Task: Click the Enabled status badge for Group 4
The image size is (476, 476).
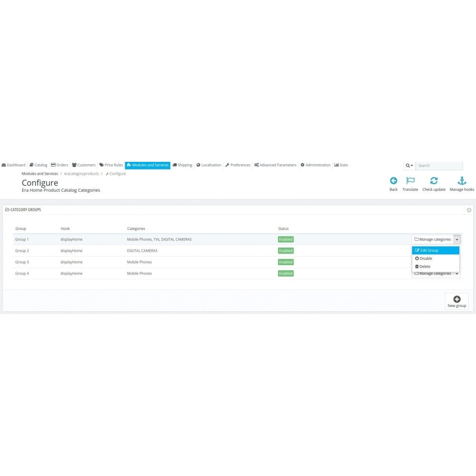Action: click(x=286, y=274)
